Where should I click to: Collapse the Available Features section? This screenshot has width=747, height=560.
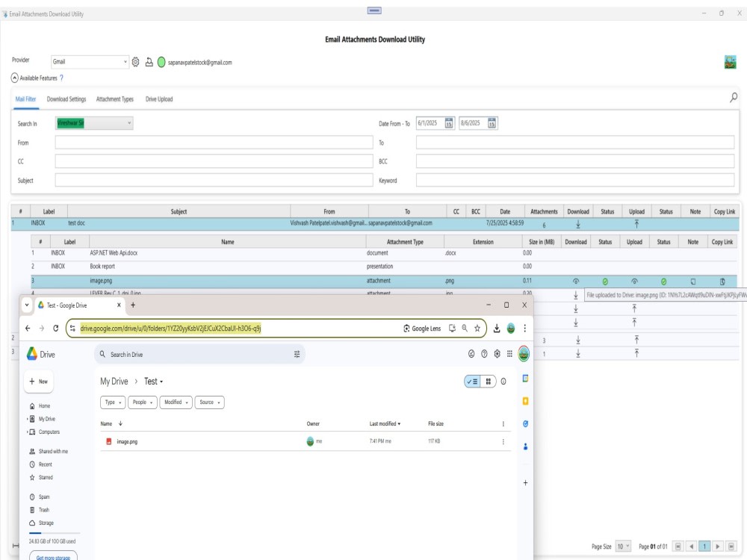pyautogui.click(x=14, y=78)
